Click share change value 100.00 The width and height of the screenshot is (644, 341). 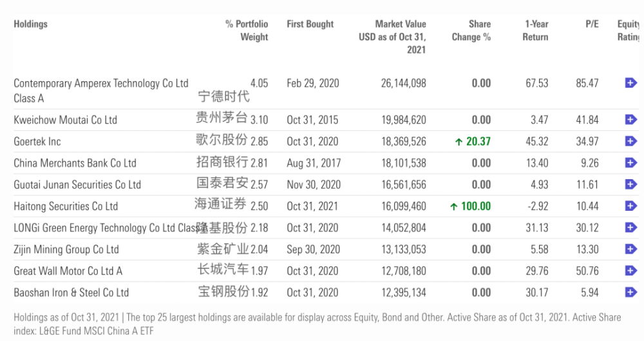click(x=476, y=206)
